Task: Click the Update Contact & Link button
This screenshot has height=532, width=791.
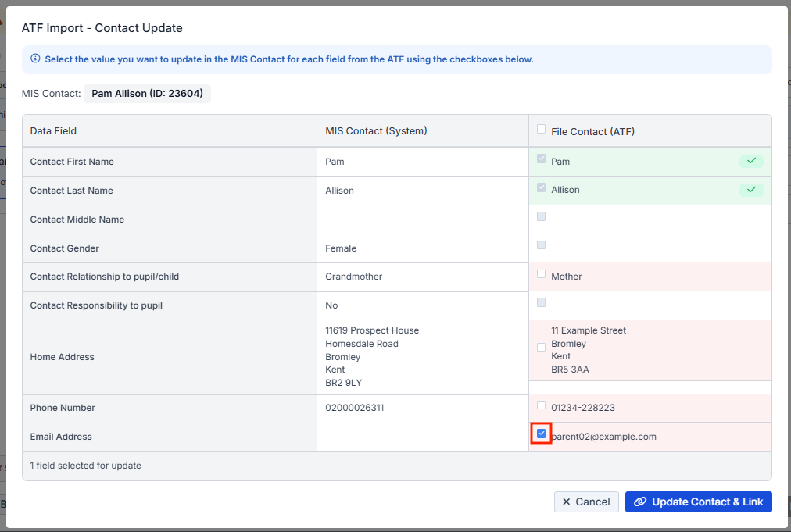Action: [x=698, y=502]
